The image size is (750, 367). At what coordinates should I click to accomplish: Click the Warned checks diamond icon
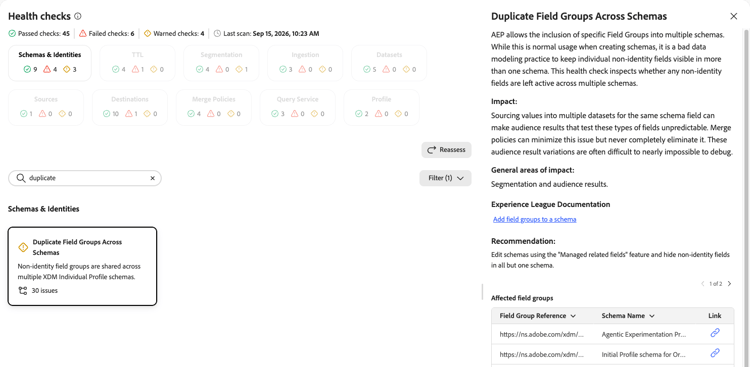pos(147,33)
